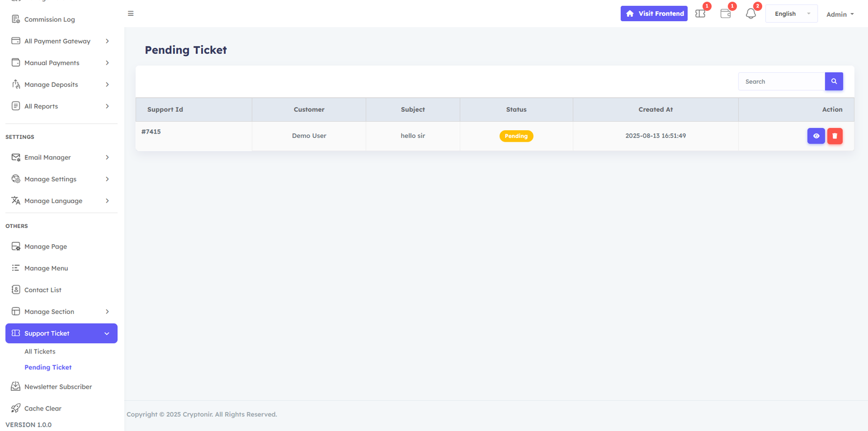Click the magnifier search button
The width and height of the screenshot is (868, 431).
point(834,81)
